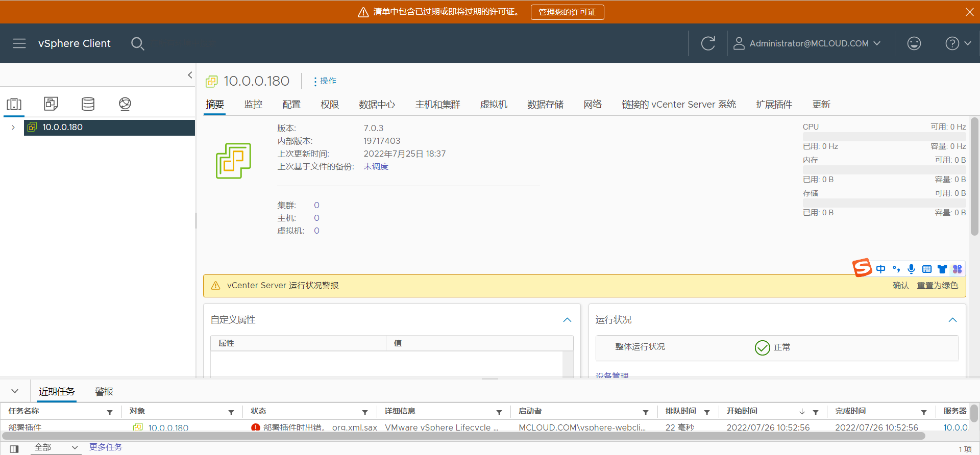Viewport: 980px width, 455px height.
Task: Open the help question mark menu
Action: pos(958,43)
